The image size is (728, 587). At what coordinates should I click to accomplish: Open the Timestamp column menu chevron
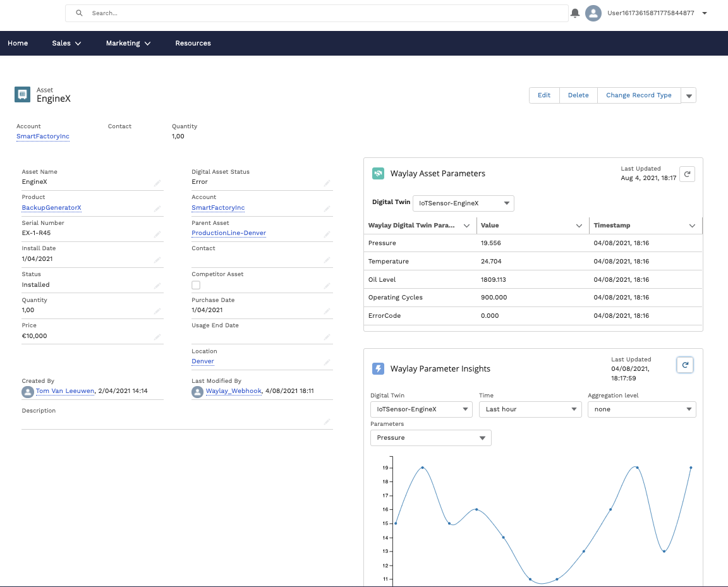coord(692,226)
